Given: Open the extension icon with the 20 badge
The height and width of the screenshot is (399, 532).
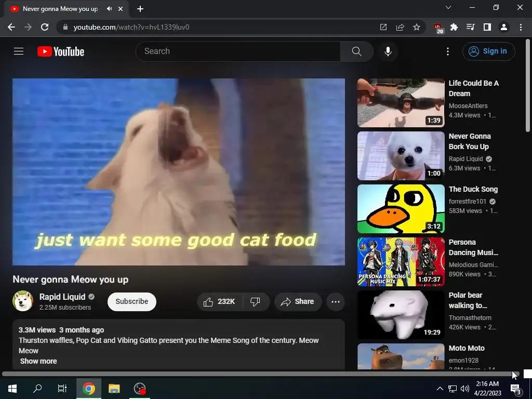Looking at the screenshot, I should (x=438, y=28).
